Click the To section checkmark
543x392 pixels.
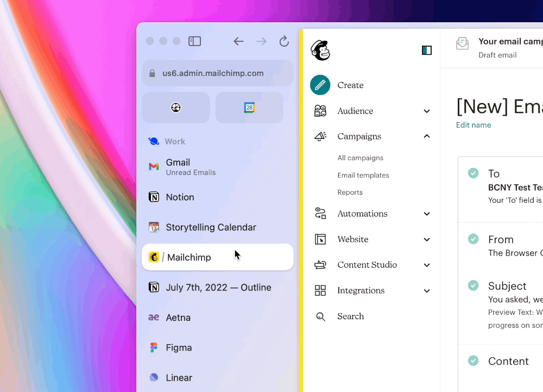(473, 173)
